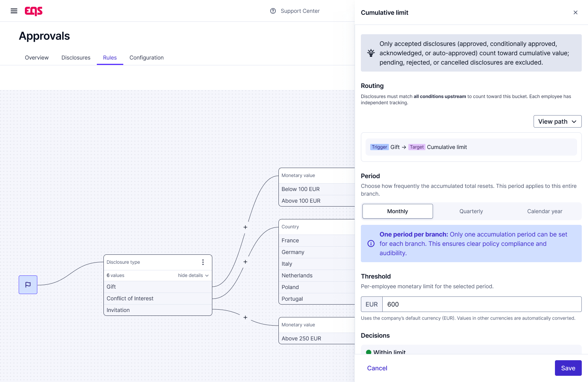Click the EUR currency prefix

(372, 304)
